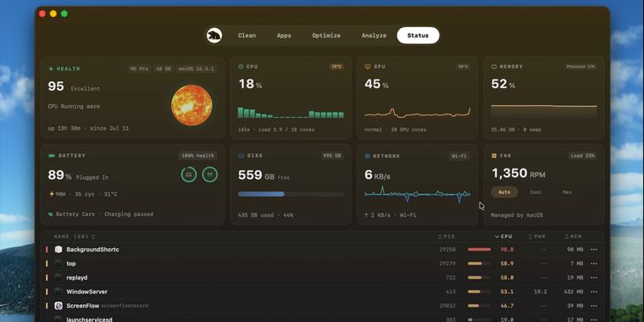
Task: Click the lightning bolt charging icon
Action: coord(52,194)
